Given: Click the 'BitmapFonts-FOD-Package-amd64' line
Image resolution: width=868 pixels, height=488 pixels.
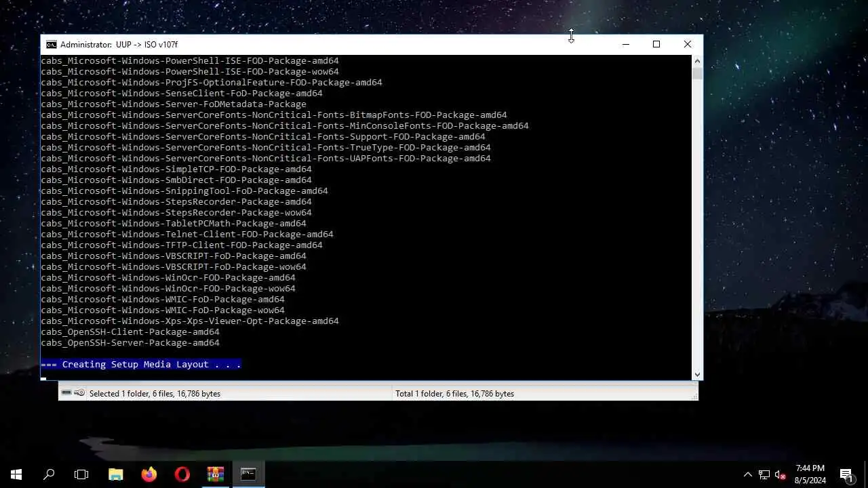Looking at the screenshot, I should [274, 115].
